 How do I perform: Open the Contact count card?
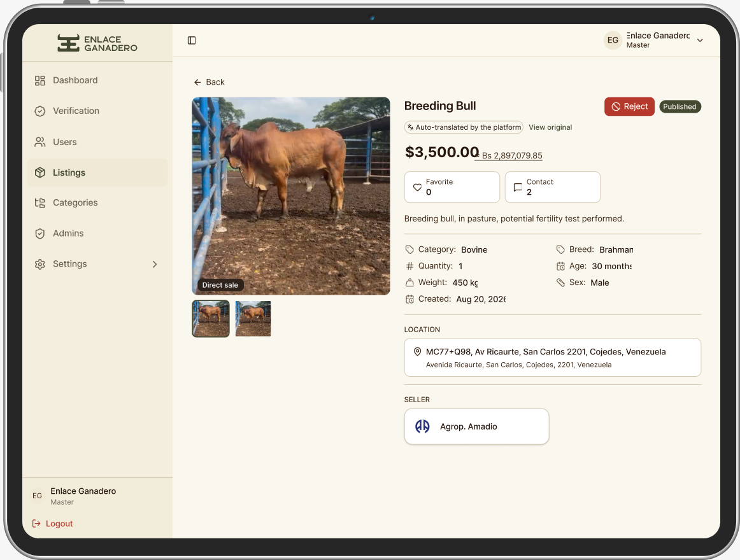click(552, 187)
